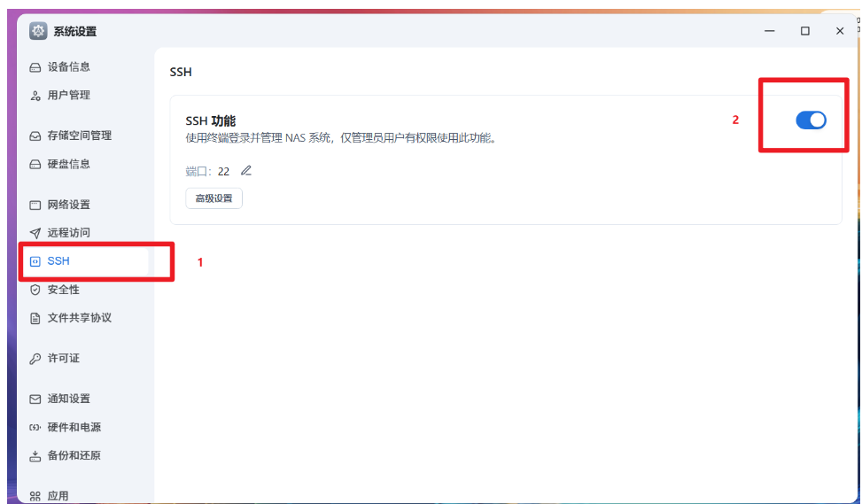Disable the SSH 功能 toggle switch
Screen dimensions: 862x504
point(810,120)
